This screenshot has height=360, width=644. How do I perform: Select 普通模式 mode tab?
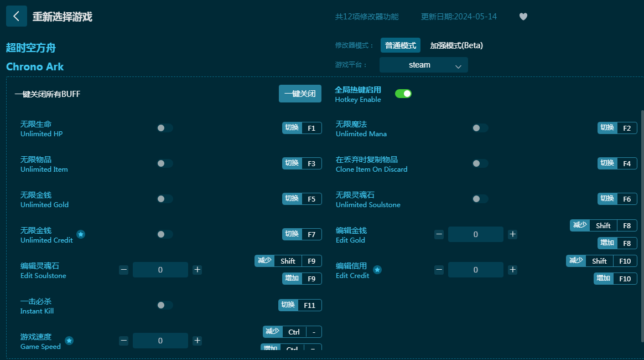click(x=401, y=45)
